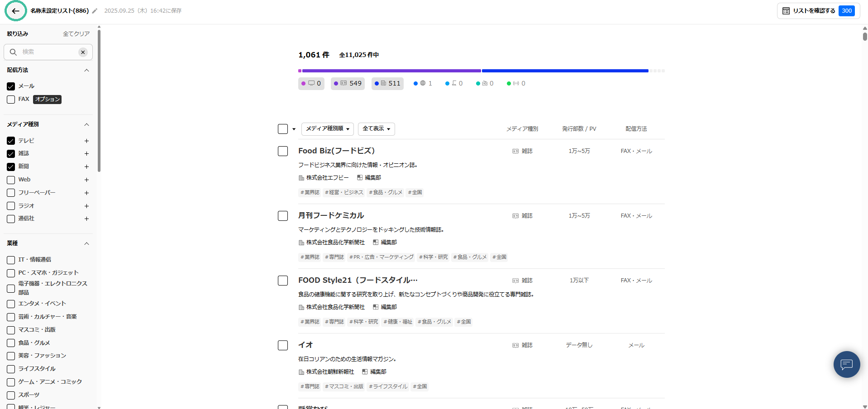Collapse the 配信方法 section

(x=86, y=70)
